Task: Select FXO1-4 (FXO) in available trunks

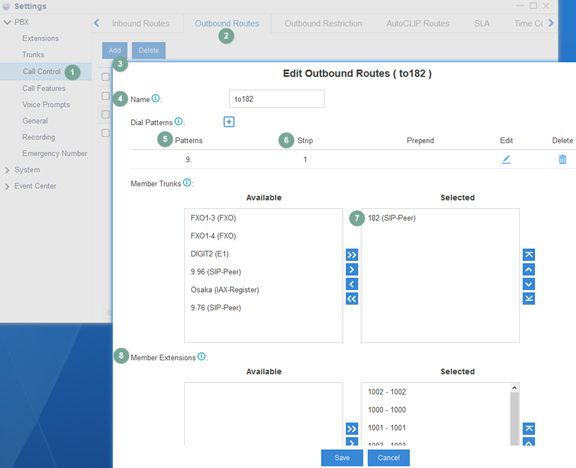Action: pyautogui.click(x=213, y=236)
